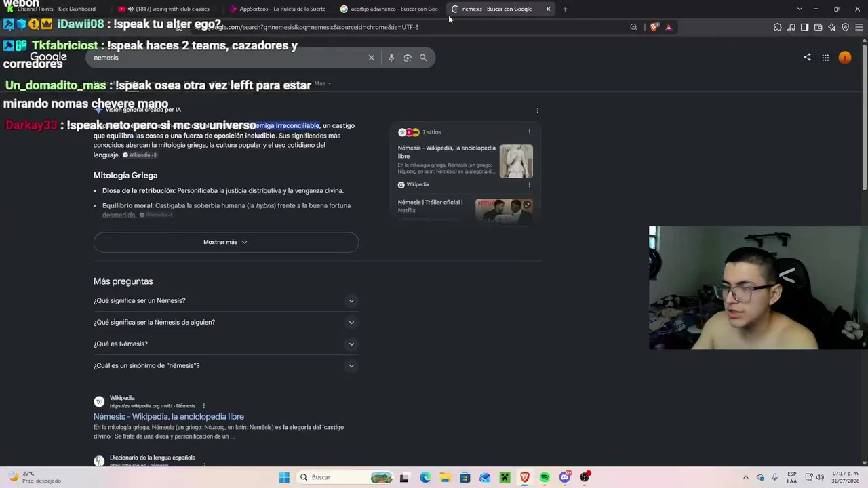This screenshot has width=868, height=488.
Task: Switch to the AppSorteos Ruleta tab
Action: coord(279,9)
